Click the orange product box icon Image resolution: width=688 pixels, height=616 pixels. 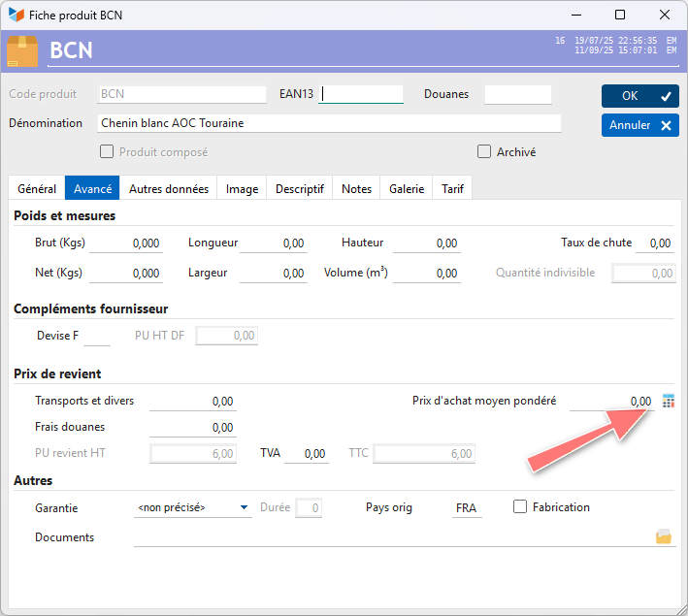(x=22, y=50)
